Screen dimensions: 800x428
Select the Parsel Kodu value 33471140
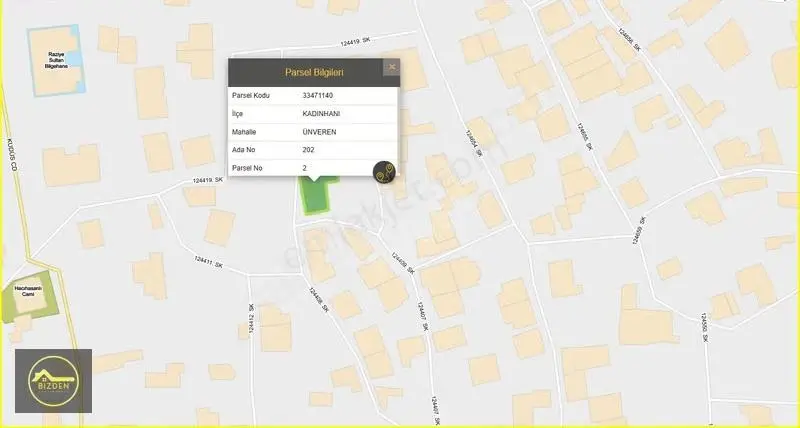tap(318, 95)
